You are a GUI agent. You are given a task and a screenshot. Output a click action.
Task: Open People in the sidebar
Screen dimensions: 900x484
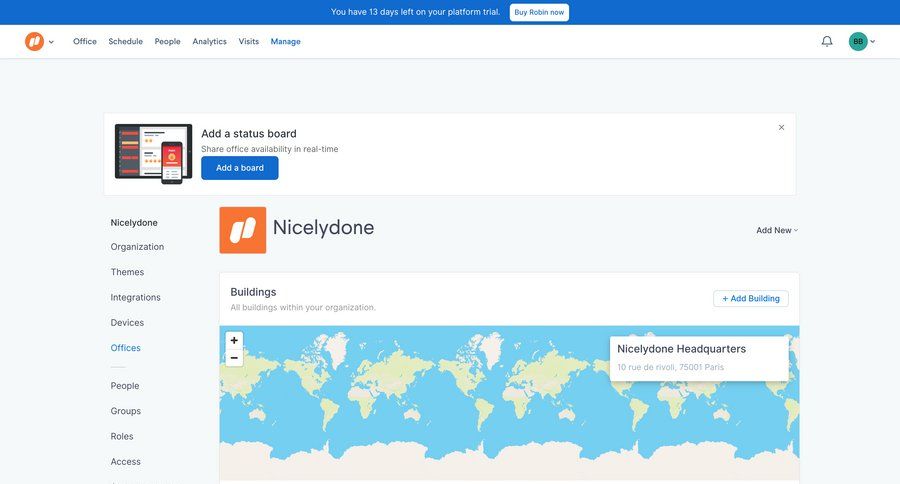click(125, 386)
